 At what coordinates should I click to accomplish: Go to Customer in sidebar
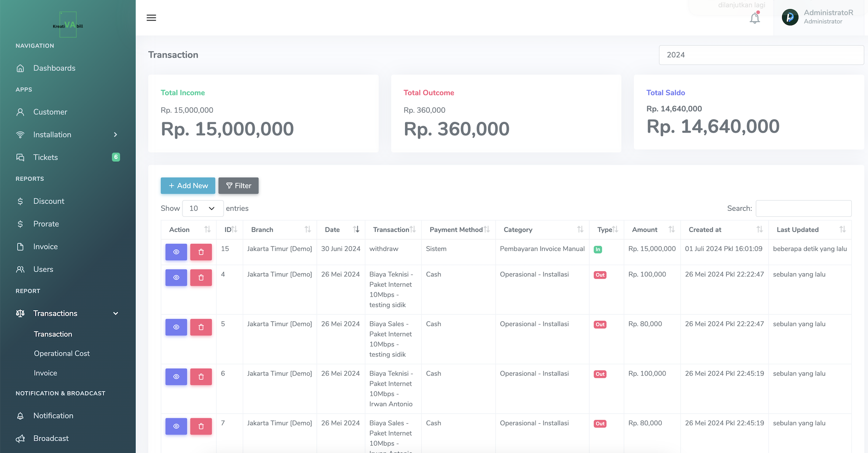pyautogui.click(x=50, y=112)
